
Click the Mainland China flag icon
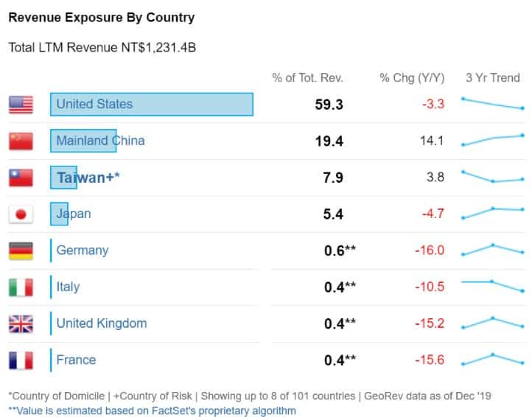pyautogui.click(x=21, y=141)
